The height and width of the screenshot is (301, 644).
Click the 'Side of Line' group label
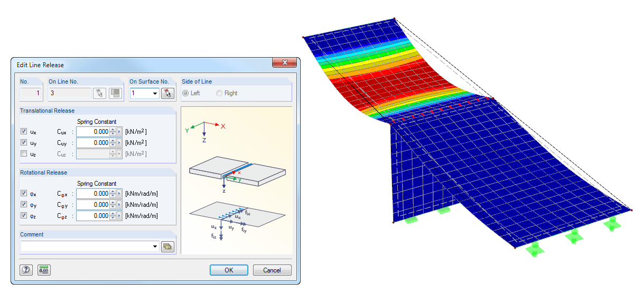pyautogui.click(x=197, y=81)
